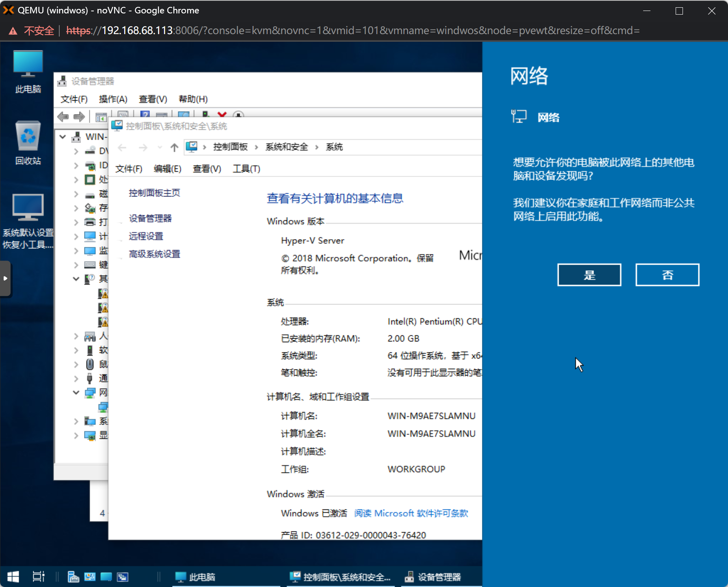Open 操作(A) menu in Device Manager

113,99
